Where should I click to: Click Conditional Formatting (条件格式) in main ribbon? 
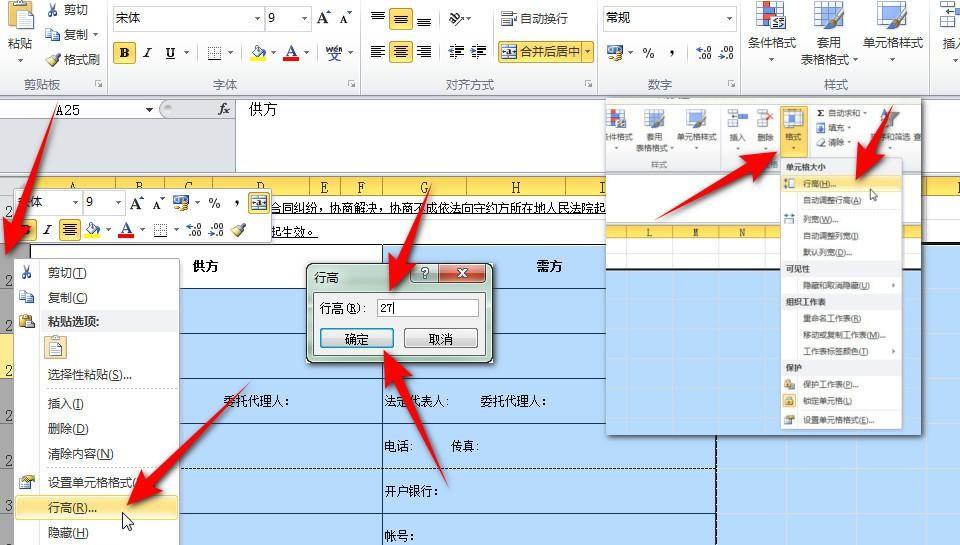771,32
